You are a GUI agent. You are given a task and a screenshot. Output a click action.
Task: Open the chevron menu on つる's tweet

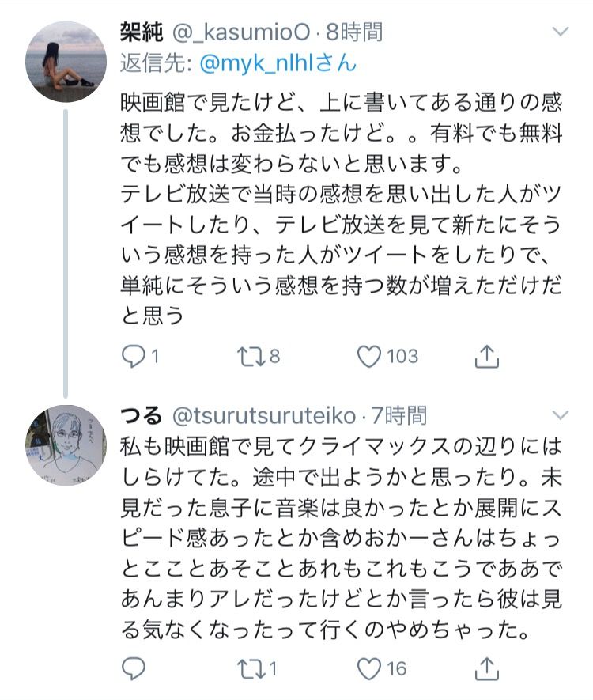[x=560, y=415]
